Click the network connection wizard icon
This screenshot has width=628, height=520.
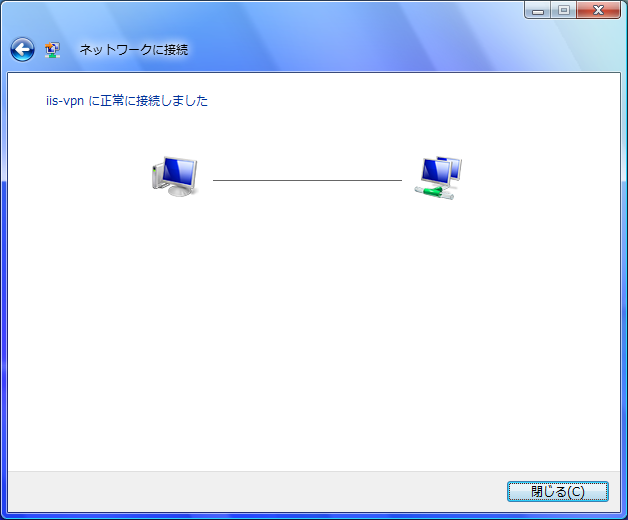[x=52, y=50]
